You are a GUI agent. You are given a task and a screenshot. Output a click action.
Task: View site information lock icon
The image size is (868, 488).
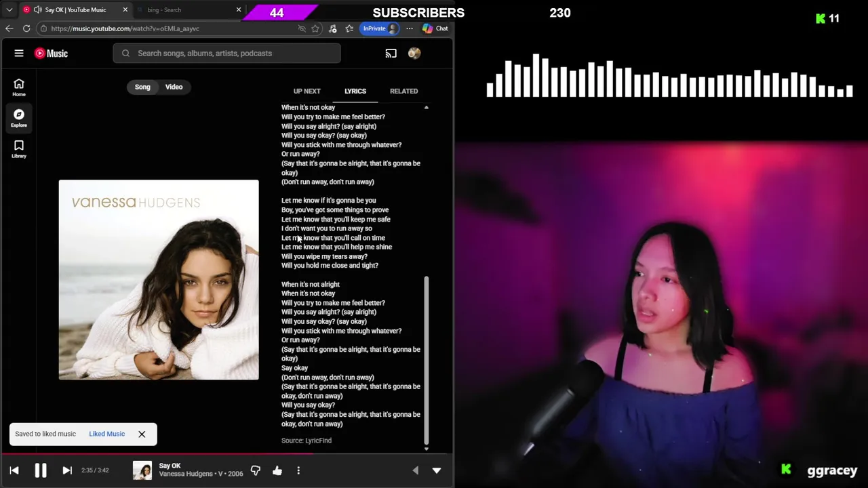pyautogui.click(x=43, y=28)
